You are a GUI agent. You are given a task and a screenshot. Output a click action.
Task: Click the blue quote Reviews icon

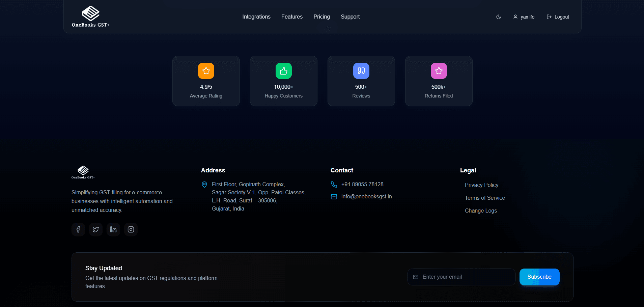[x=361, y=71]
